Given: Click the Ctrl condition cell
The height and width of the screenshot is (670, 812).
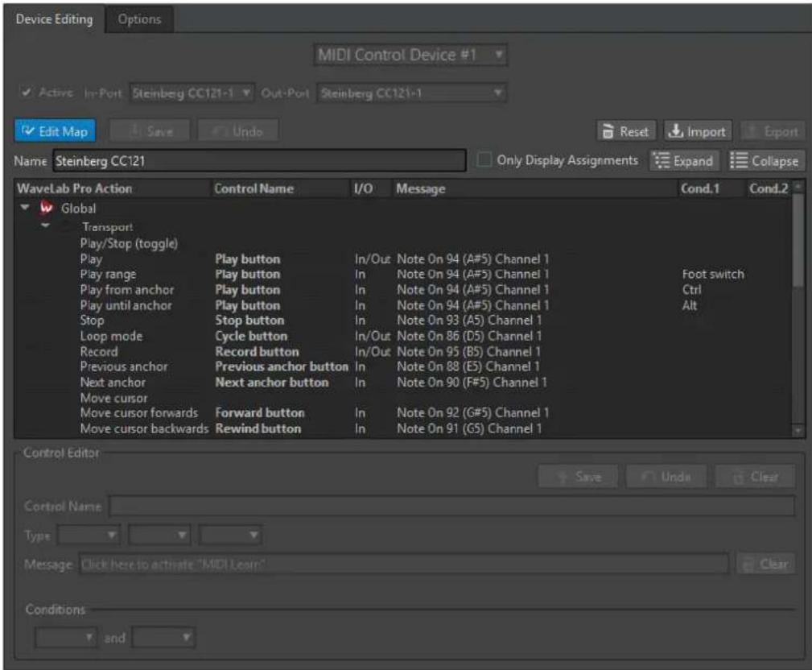Looking at the screenshot, I should (692, 290).
